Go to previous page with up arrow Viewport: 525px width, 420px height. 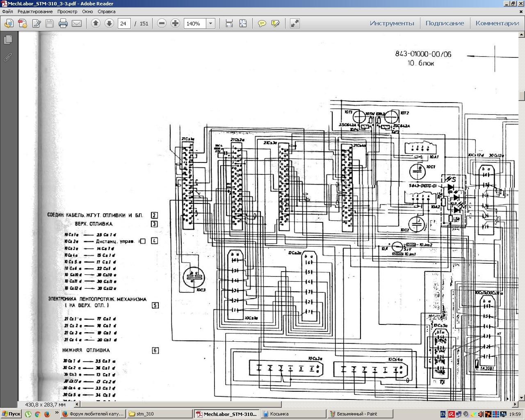96,23
